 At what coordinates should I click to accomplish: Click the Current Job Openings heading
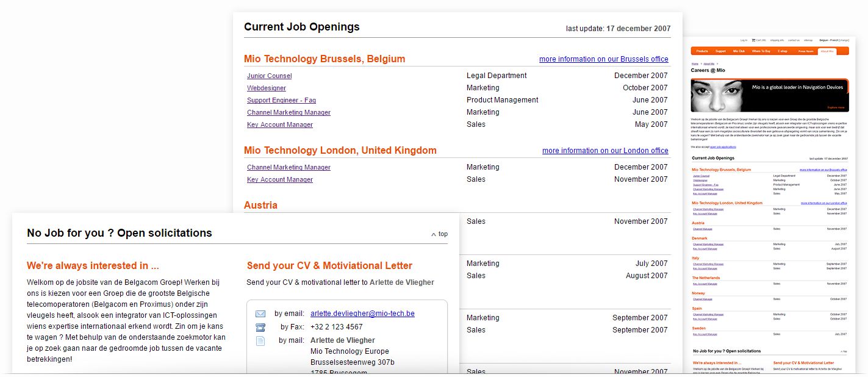pos(302,27)
